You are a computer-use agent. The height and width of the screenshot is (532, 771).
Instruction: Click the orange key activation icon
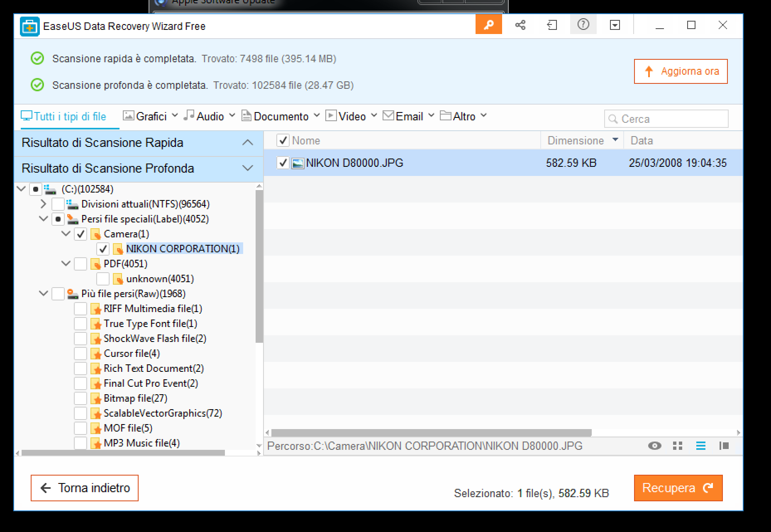(488, 25)
